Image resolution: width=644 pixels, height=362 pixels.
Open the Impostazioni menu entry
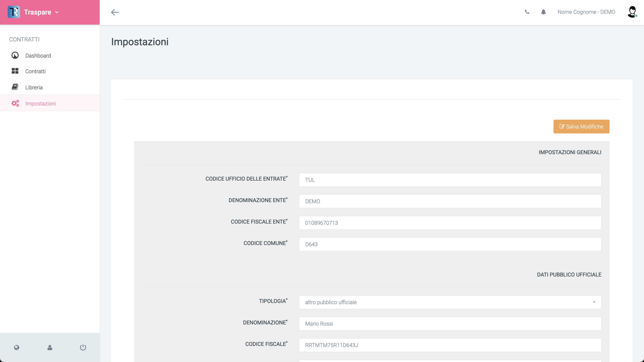point(40,103)
